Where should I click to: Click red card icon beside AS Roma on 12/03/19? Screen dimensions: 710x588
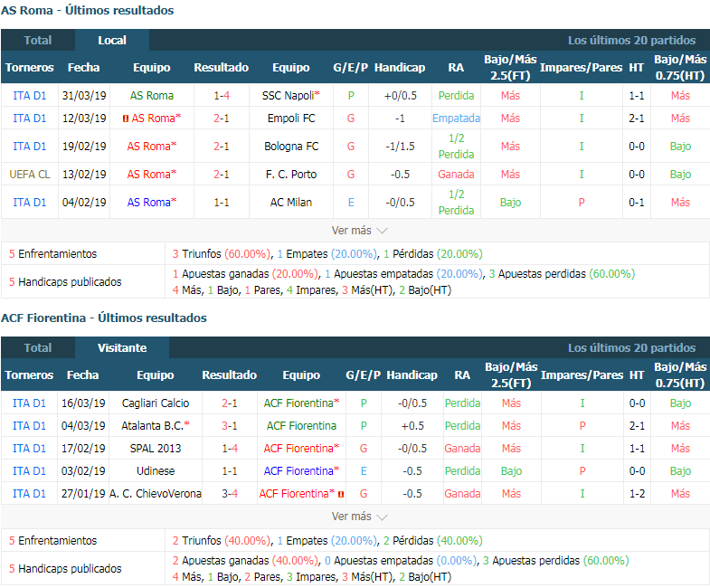(126, 119)
